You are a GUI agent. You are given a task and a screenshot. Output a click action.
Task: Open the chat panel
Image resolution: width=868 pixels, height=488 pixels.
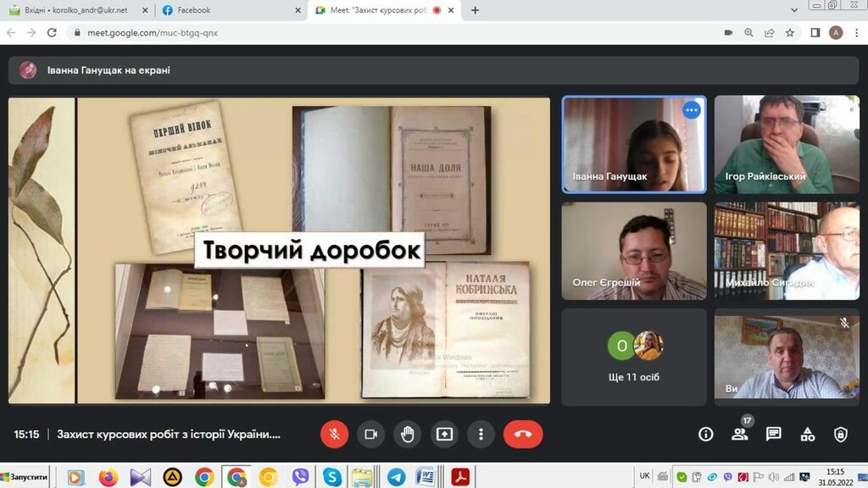click(773, 435)
